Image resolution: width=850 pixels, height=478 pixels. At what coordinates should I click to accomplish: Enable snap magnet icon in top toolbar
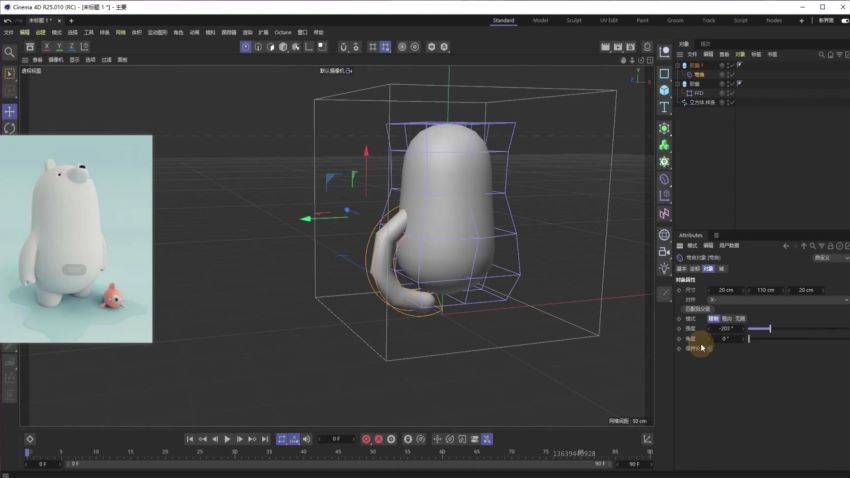point(343,47)
